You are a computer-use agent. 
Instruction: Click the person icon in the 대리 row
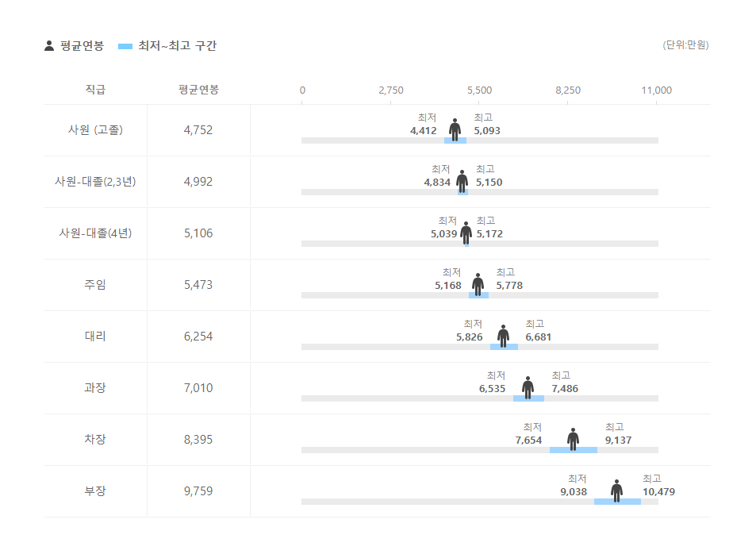coord(503,336)
